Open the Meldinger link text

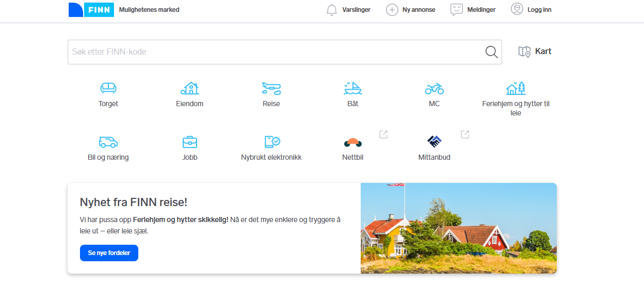pyautogui.click(x=481, y=10)
